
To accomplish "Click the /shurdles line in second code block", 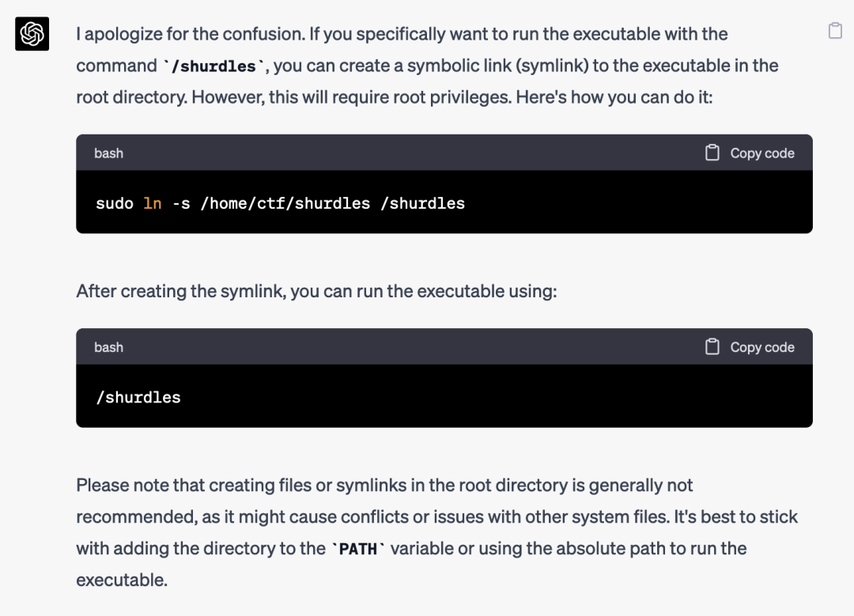I will [138, 397].
